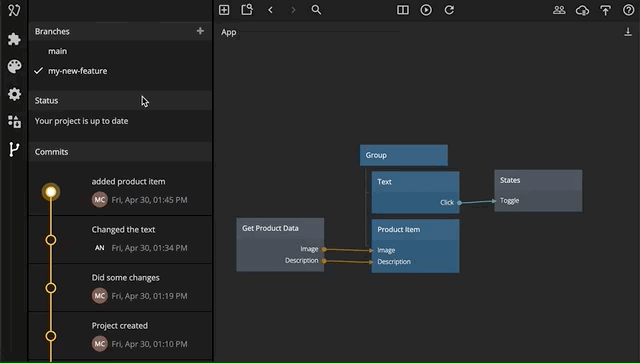The width and height of the screenshot is (640, 363).
Task: Click 'Your project is up to date' text
Action: click(82, 121)
